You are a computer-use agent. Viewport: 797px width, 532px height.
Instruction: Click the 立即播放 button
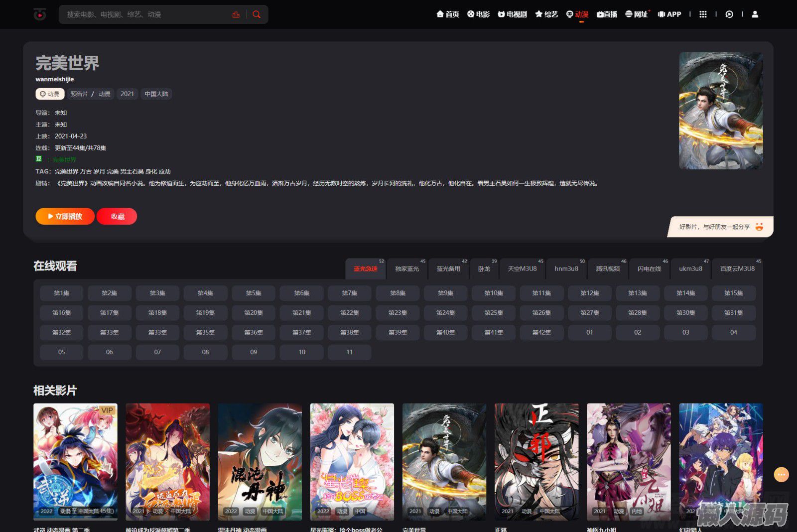pyautogui.click(x=65, y=216)
